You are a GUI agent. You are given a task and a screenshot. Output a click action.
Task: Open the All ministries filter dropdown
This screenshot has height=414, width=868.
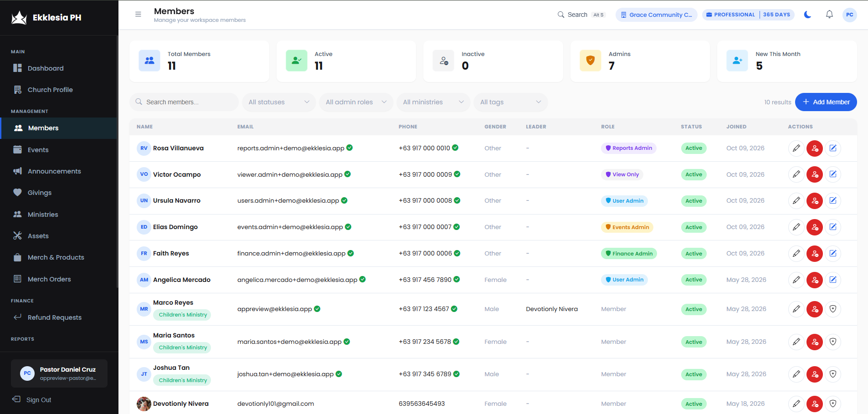(x=433, y=102)
